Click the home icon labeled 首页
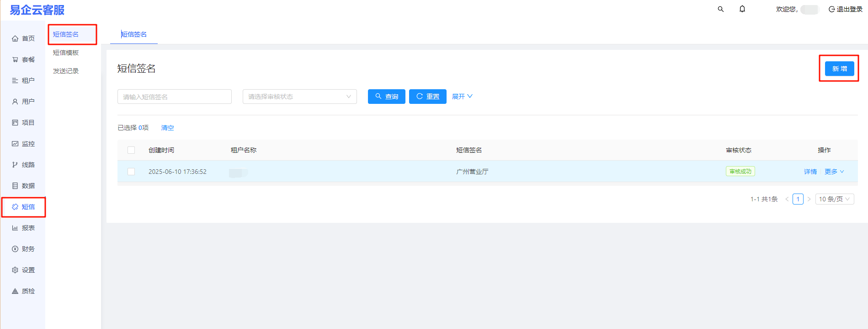 [15, 38]
